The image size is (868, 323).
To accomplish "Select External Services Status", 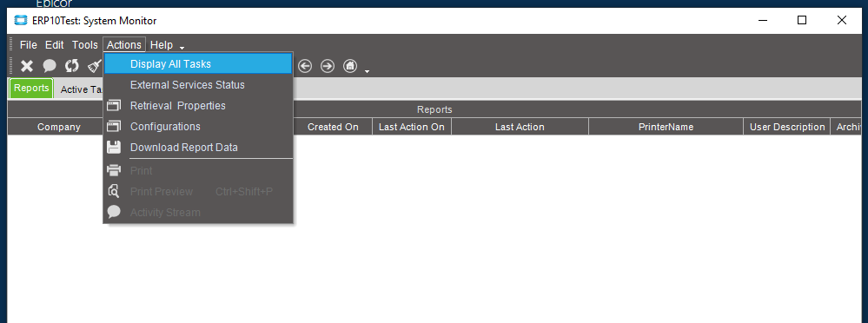I will tap(198, 85).
